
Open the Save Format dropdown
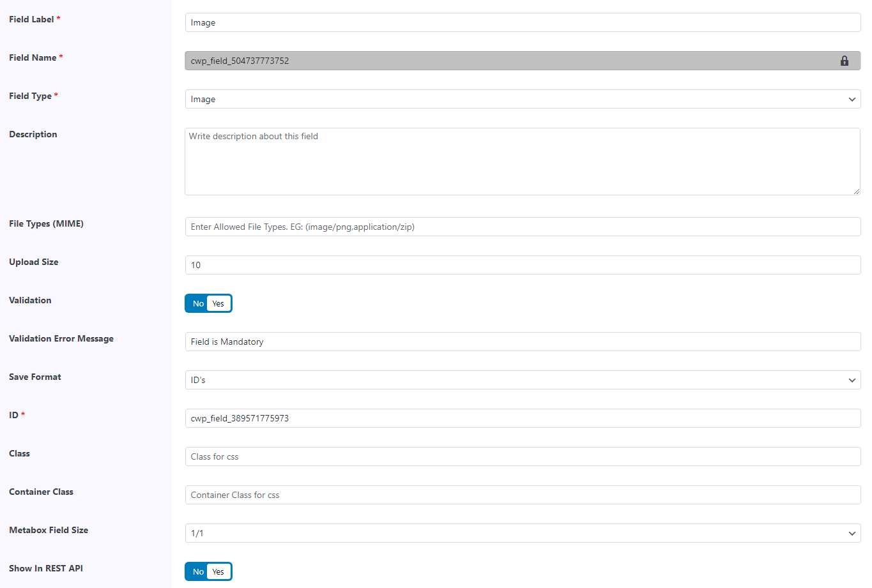coord(523,380)
